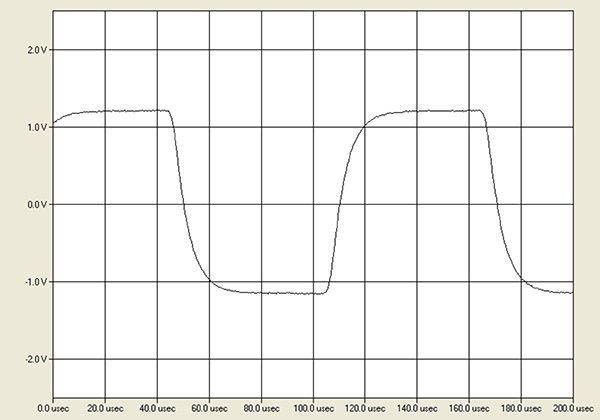This screenshot has width=600, height=420.
Task: Select the 140.0 usec time axis label
Action: [417, 408]
